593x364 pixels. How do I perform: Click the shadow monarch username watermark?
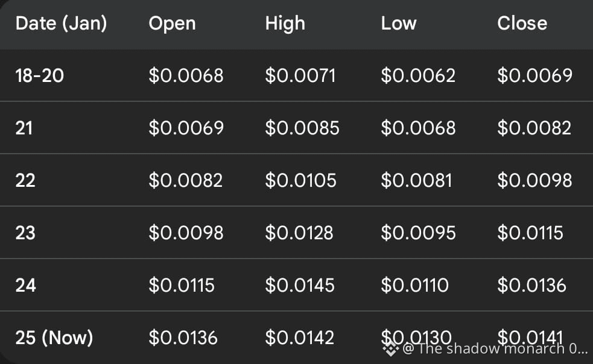tap(495, 348)
